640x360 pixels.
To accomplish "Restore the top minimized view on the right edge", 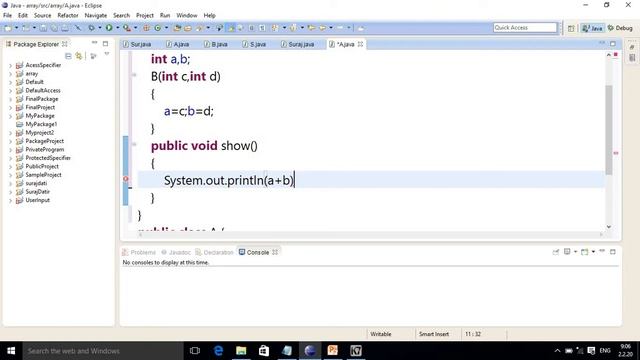I will click(x=632, y=47).
